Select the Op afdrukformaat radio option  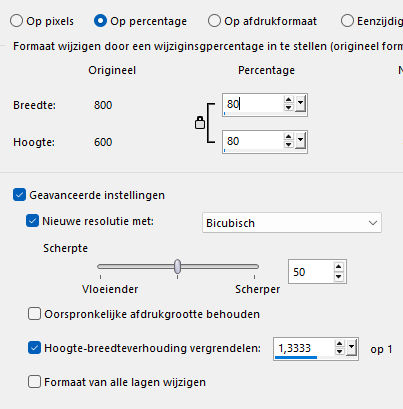point(214,21)
